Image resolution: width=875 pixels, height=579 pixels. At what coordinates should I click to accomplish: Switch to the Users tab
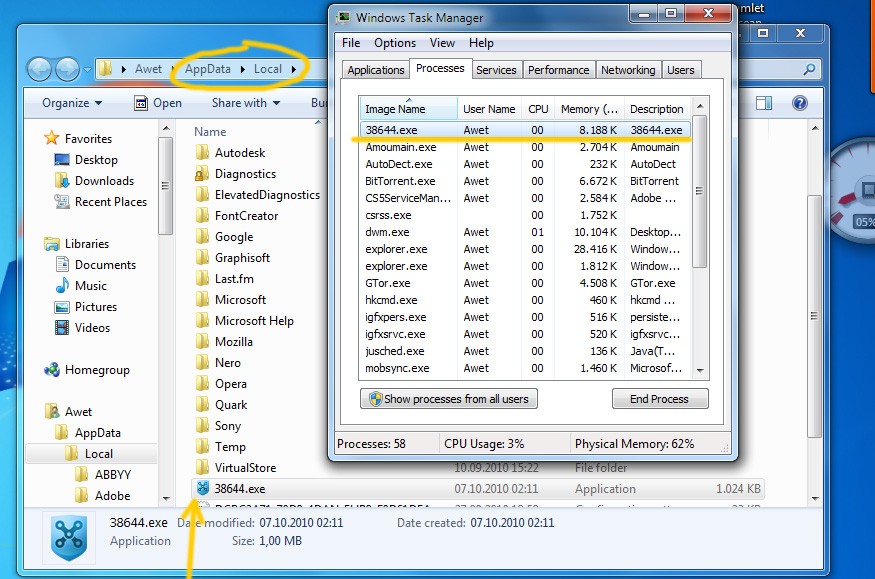point(681,70)
